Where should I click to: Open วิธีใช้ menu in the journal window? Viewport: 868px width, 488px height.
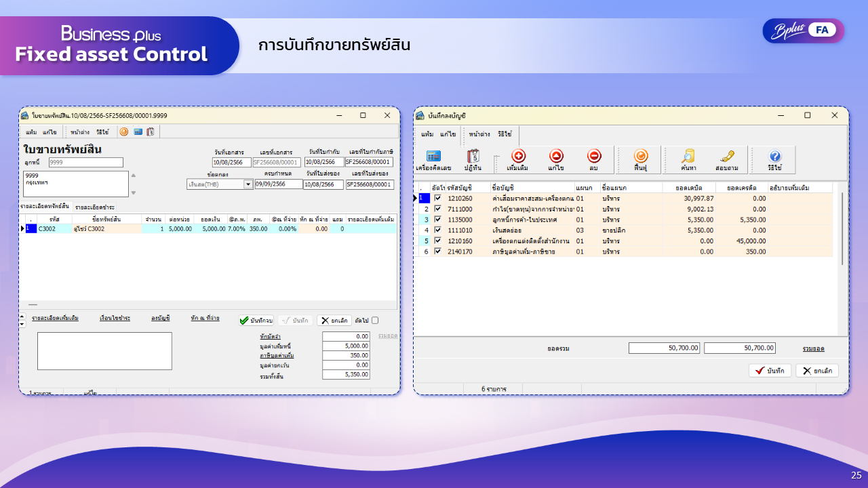pos(505,134)
